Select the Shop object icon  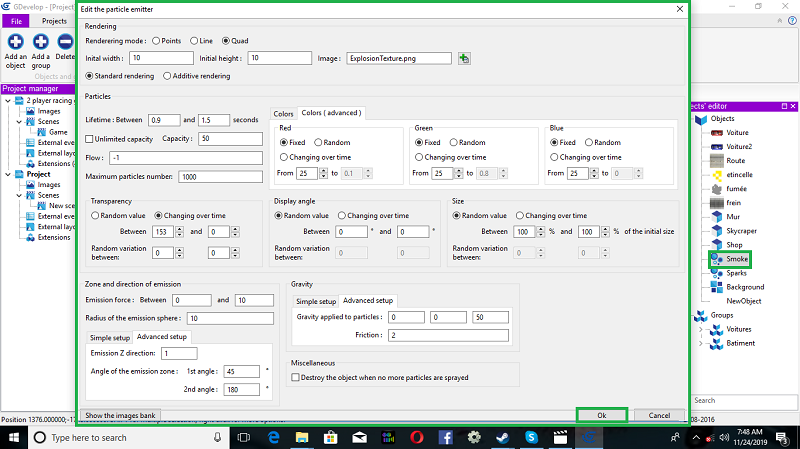[717, 245]
